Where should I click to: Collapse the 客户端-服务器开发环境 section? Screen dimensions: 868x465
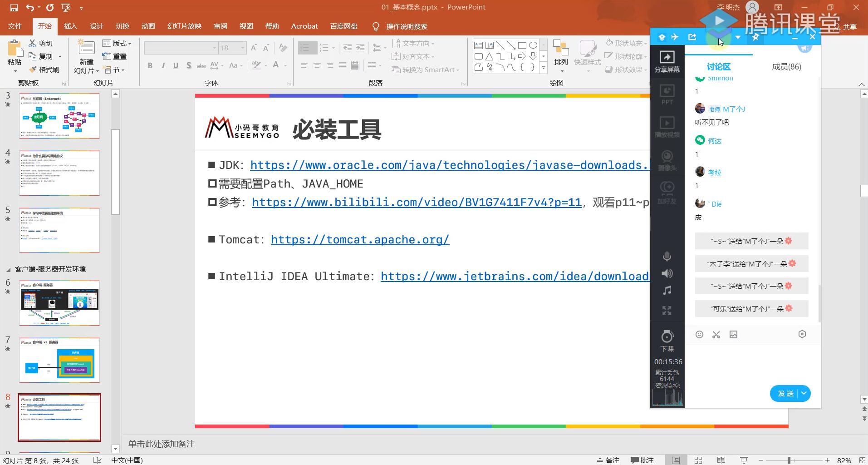pos(8,269)
